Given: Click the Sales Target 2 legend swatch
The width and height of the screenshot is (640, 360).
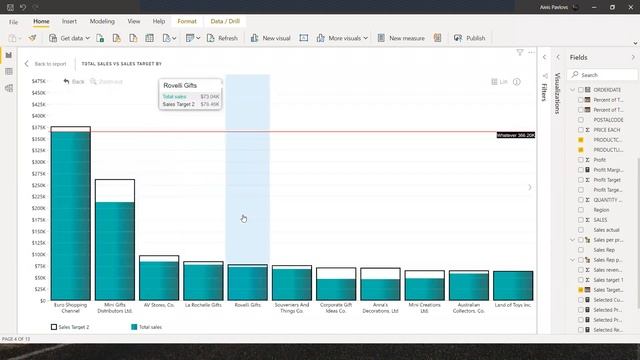Looking at the screenshot, I should point(54,327).
